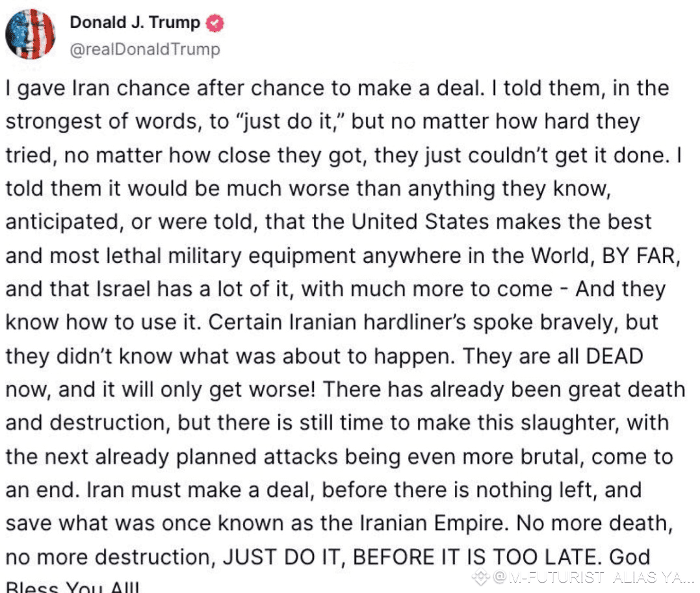Screen dimensions: 700x593
Task: Click the capitalized word "DEAD"
Action: (x=614, y=356)
